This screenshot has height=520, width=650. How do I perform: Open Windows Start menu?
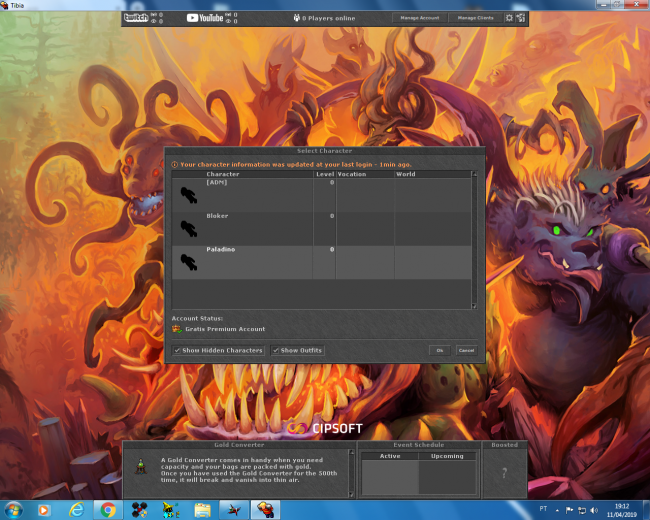[x=13, y=510]
